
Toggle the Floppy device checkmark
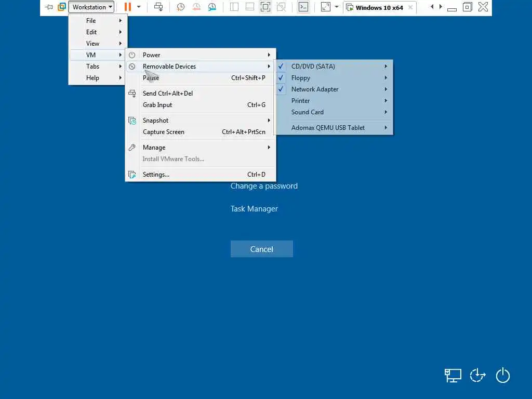[281, 78]
